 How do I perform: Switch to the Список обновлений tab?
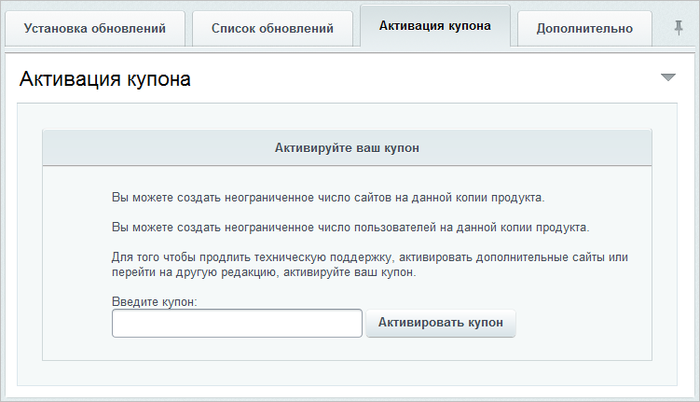point(272,29)
